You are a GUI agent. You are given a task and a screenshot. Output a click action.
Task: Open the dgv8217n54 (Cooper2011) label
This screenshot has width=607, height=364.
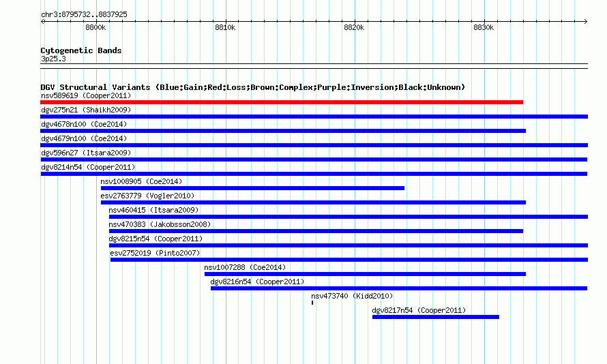tap(419, 310)
